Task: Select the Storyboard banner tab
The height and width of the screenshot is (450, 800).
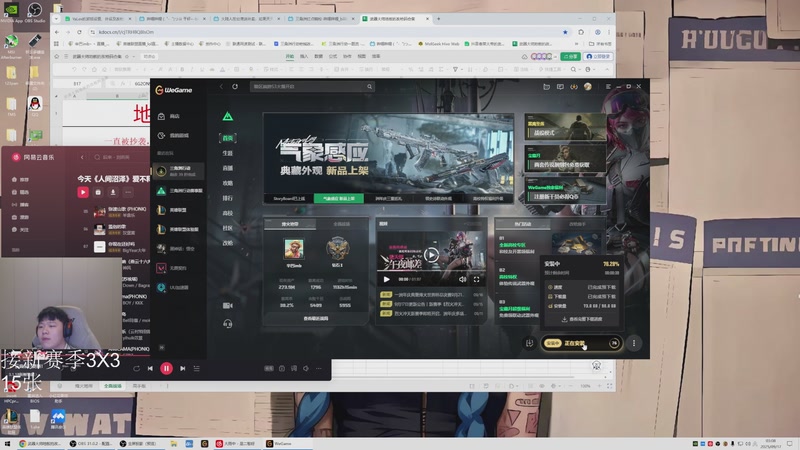Action: tap(289, 198)
